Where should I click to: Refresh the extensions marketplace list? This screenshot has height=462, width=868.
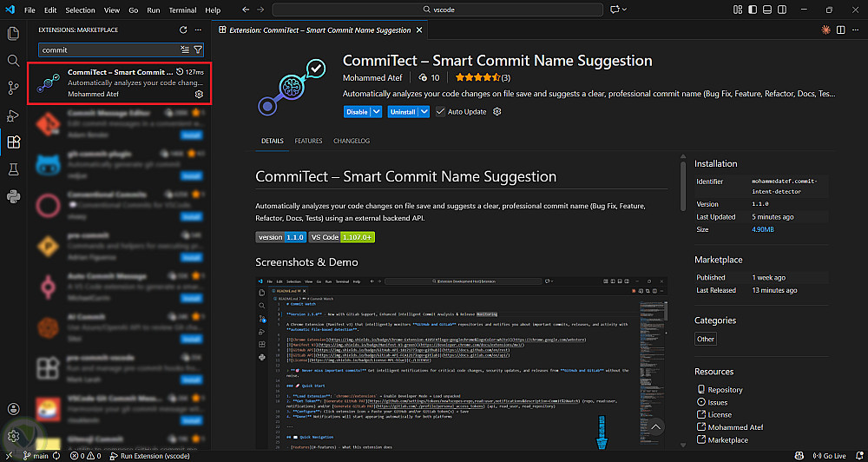(x=183, y=30)
